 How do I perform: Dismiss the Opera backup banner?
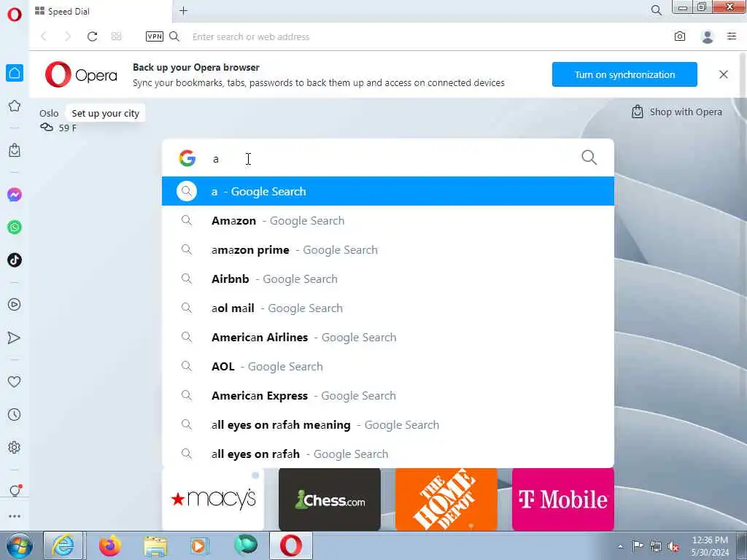point(723,74)
